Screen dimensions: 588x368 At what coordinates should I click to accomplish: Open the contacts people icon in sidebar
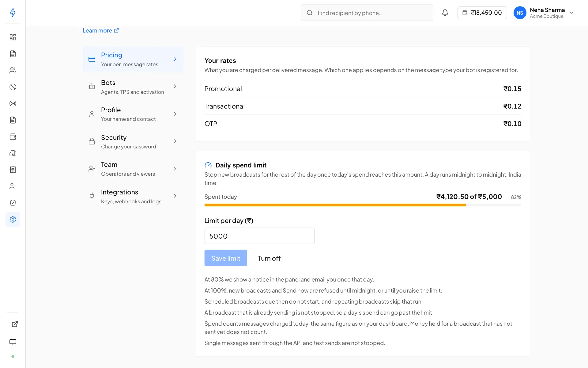[x=13, y=71]
